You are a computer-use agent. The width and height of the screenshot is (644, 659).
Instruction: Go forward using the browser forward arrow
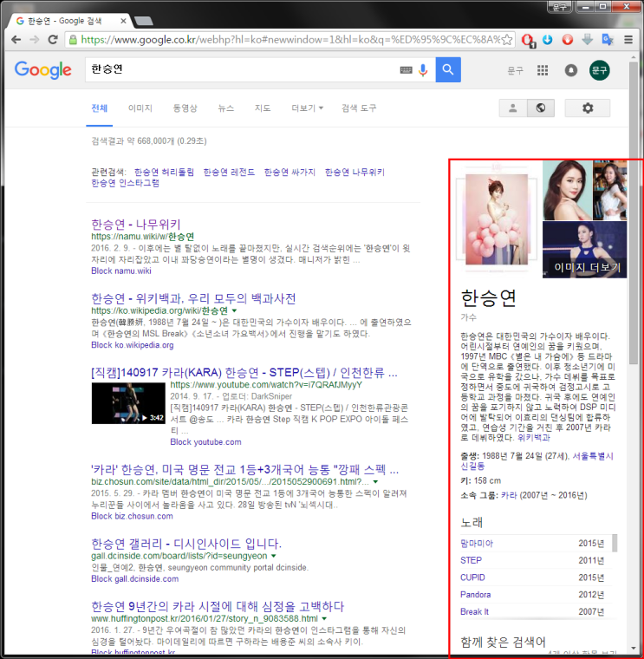coord(35,40)
